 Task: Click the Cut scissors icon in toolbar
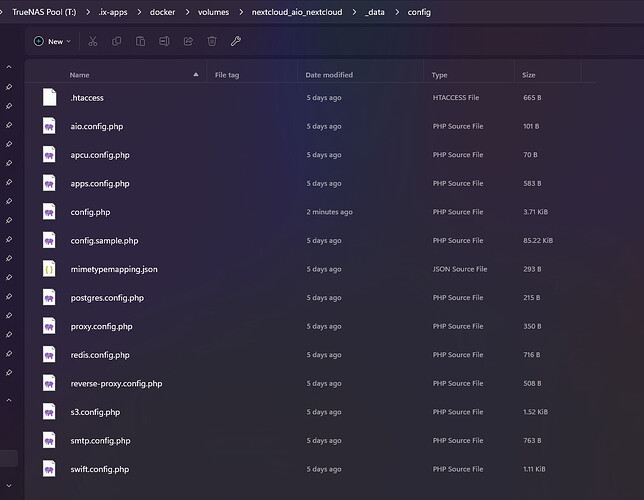pyautogui.click(x=93, y=41)
